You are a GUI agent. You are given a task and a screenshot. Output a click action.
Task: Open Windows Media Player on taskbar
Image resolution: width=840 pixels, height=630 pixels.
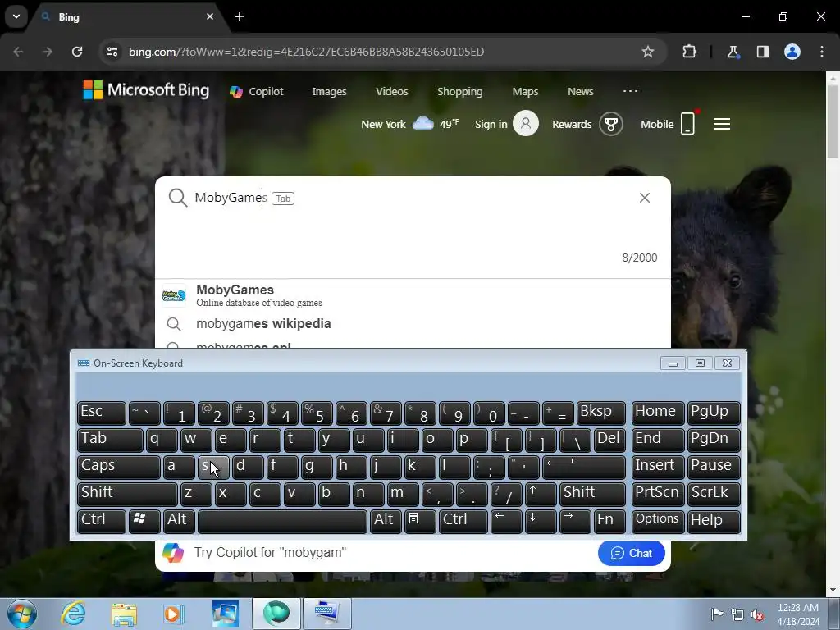(174, 614)
